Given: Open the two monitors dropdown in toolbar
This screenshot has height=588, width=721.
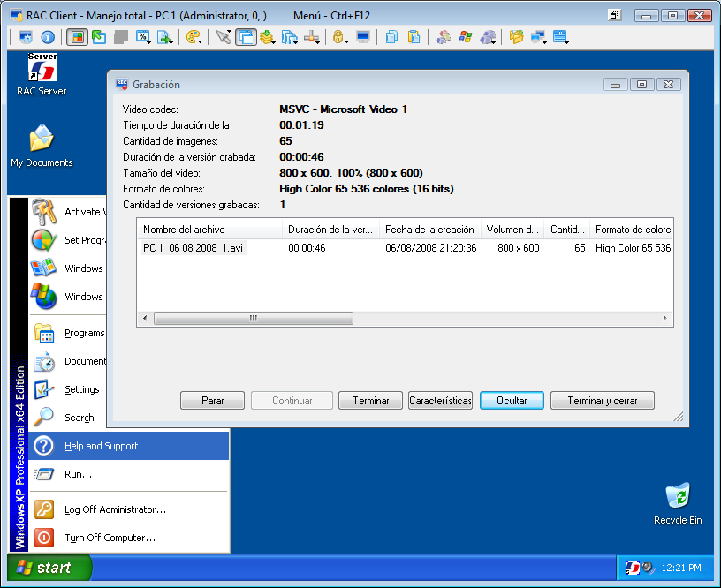Looking at the screenshot, I should pyautogui.click(x=538, y=37).
